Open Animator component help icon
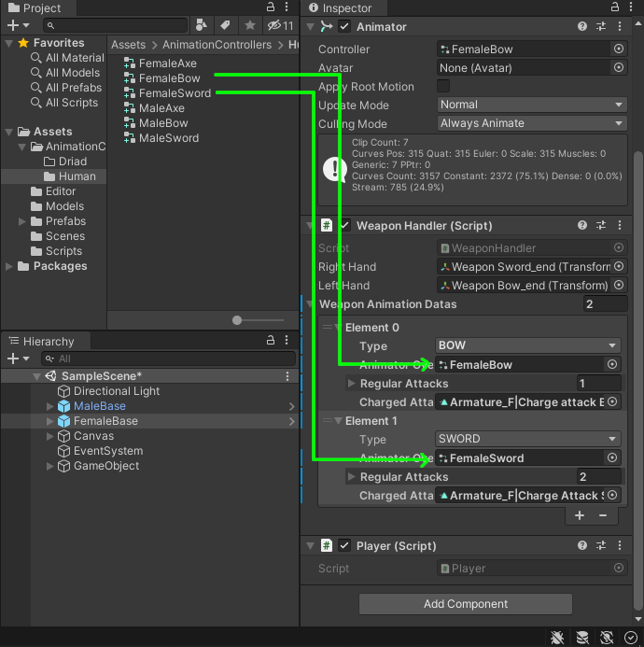 coord(582,27)
